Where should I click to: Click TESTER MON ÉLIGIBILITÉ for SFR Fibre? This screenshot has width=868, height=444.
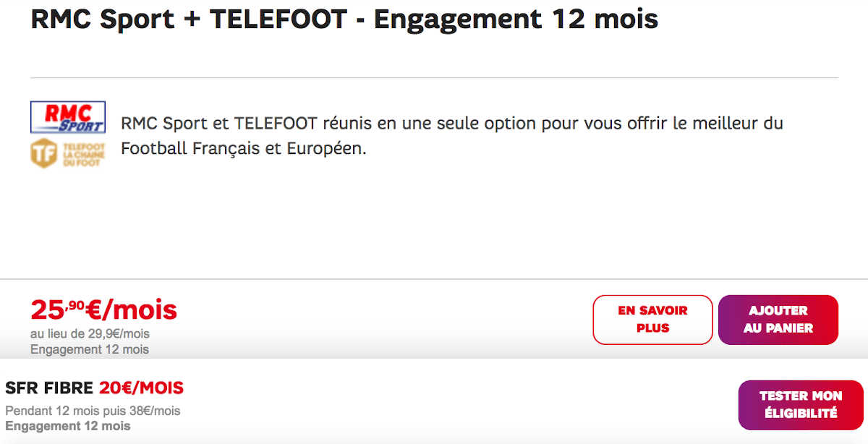(x=800, y=405)
